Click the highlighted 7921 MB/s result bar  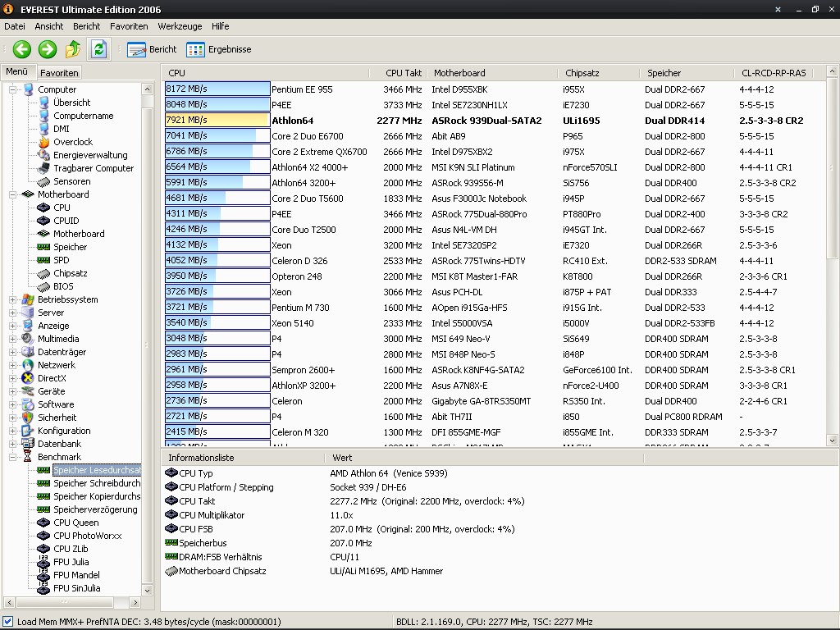tap(217, 120)
